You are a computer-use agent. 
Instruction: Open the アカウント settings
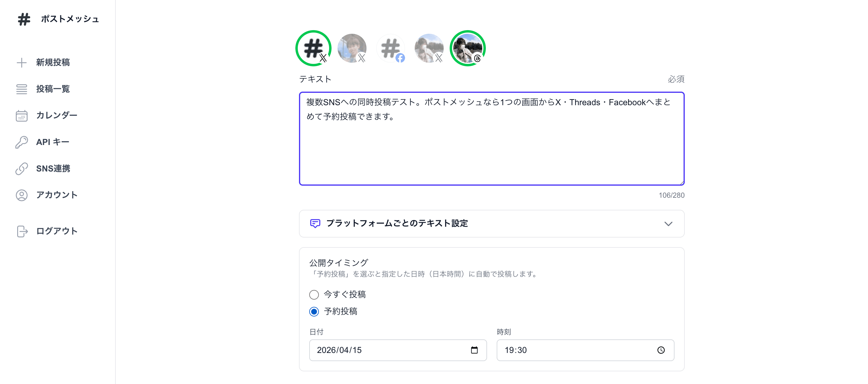[x=57, y=195]
